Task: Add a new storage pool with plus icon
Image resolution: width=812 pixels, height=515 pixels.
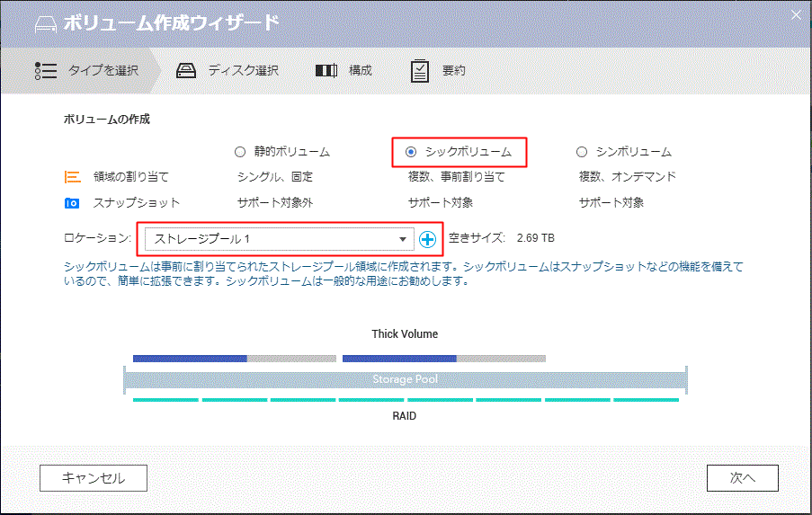Action: 427,239
